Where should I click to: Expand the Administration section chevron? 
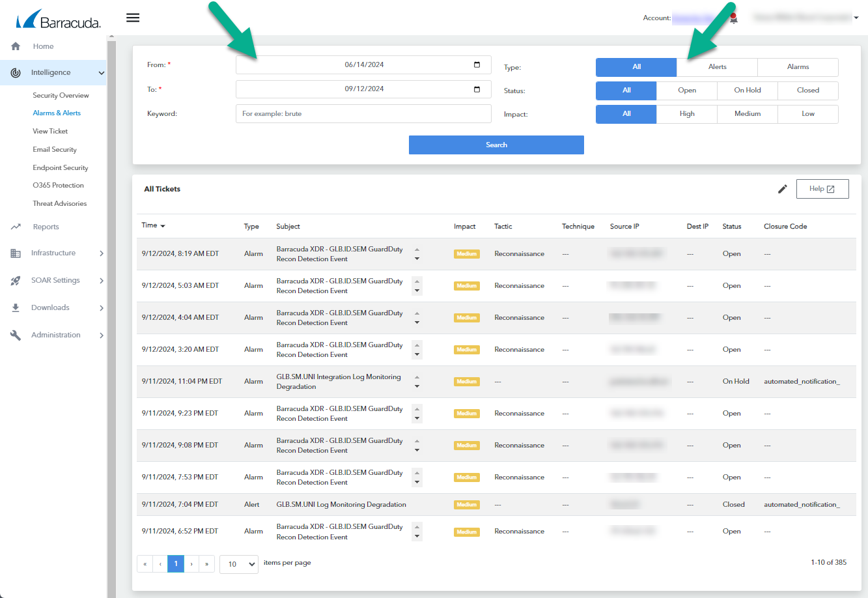click(x=101, y=335)
